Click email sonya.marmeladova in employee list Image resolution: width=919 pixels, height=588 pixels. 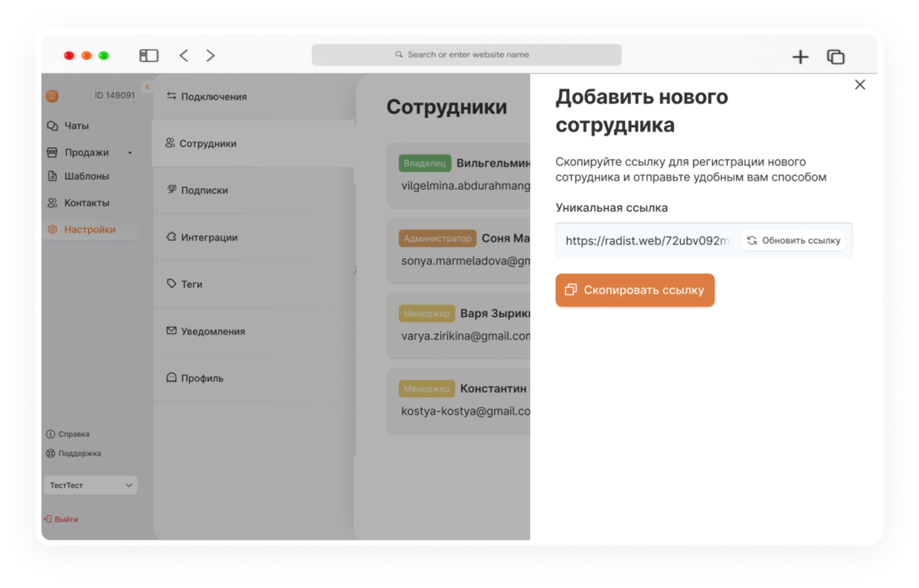click(466, 260)
